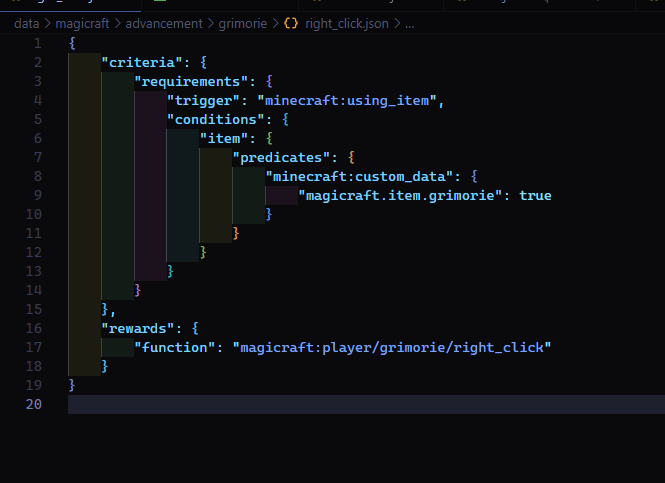Screen dimensions: 665x483
Task: Click line number 12 in the gutter
Action: (x=34, y=253)
